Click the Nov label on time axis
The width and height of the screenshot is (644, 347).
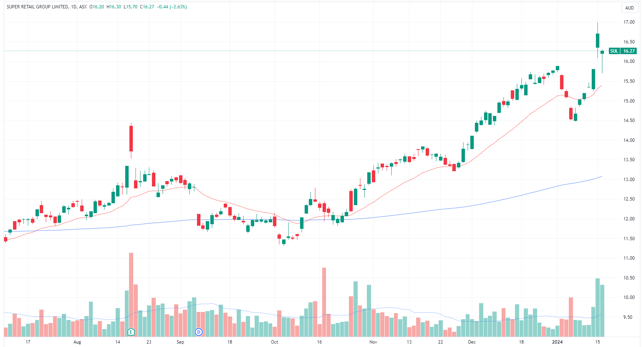point(373,342)
